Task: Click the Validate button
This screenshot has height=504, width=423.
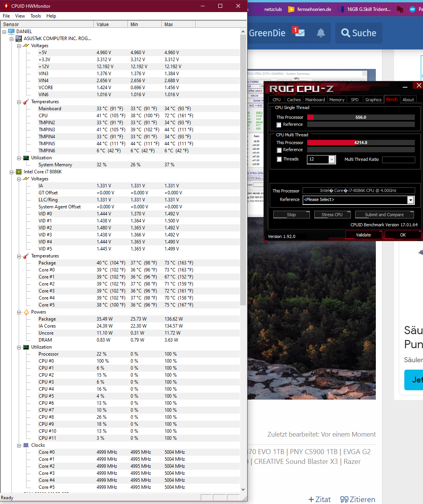Action: (x=363, y=235)
